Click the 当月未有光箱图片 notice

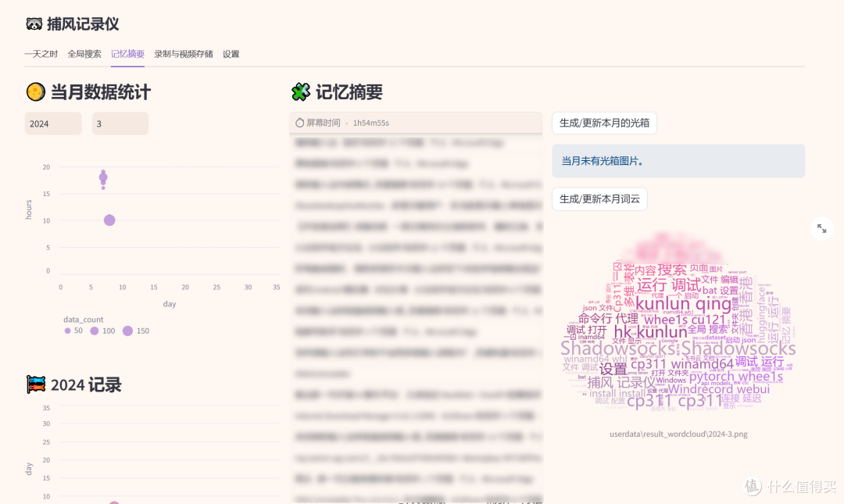678,160
